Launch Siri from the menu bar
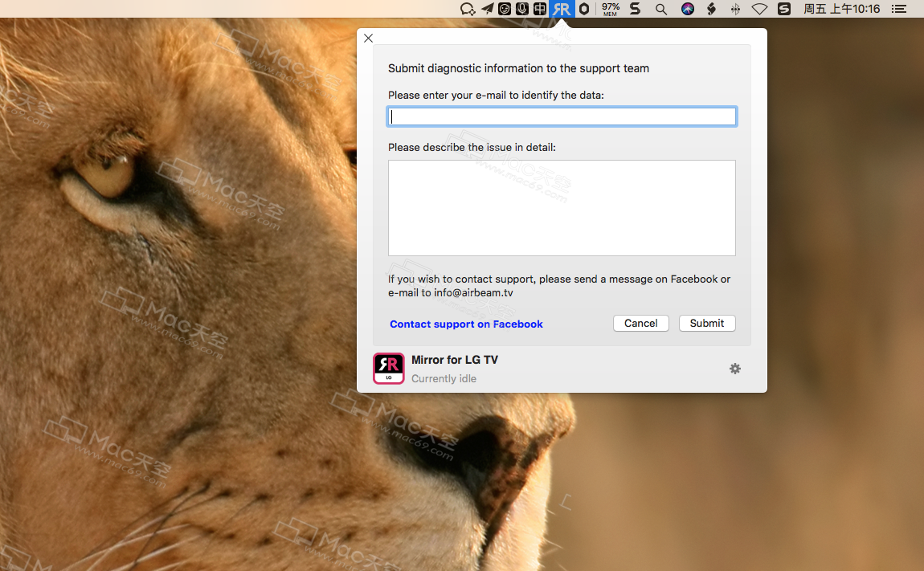The width and height of the screenshot is (924, 571). (x=688, y=9)
